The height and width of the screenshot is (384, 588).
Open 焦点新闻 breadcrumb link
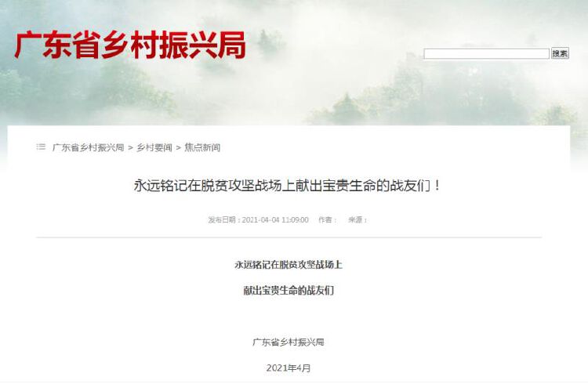pyautogui.click(x=202, y=147)
